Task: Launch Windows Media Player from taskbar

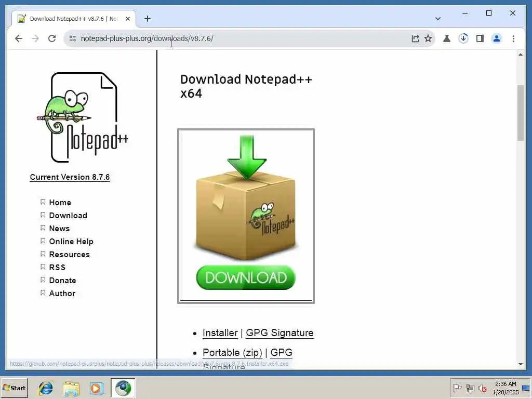Action: (x=96, y=388)
